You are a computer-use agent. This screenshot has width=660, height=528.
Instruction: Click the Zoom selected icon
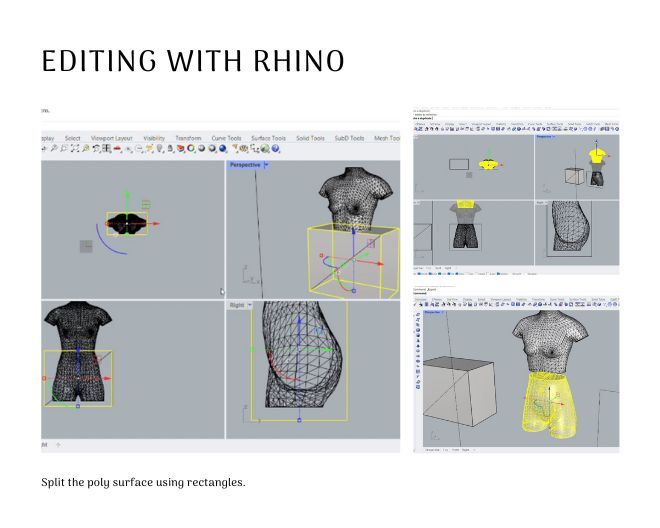(85, 148)
